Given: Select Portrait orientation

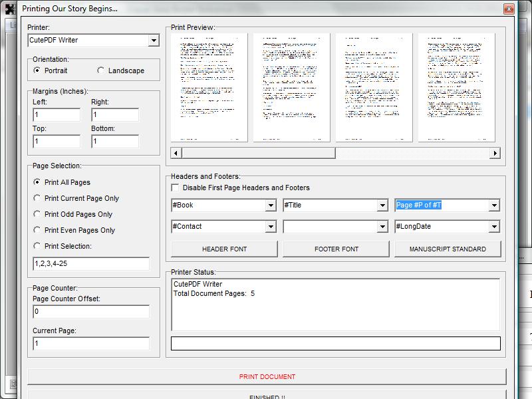Looking at the screenshot, I should pyautogui.click(x=37, y=70).
